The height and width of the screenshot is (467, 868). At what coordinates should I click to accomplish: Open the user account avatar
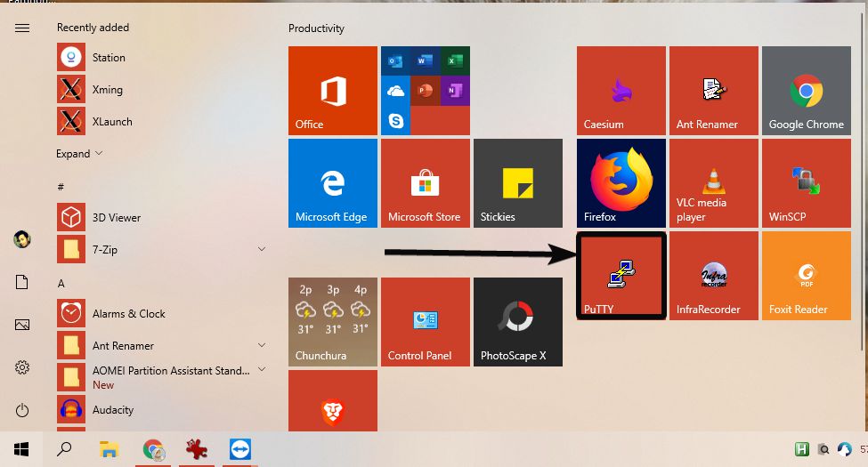(22, 239)
